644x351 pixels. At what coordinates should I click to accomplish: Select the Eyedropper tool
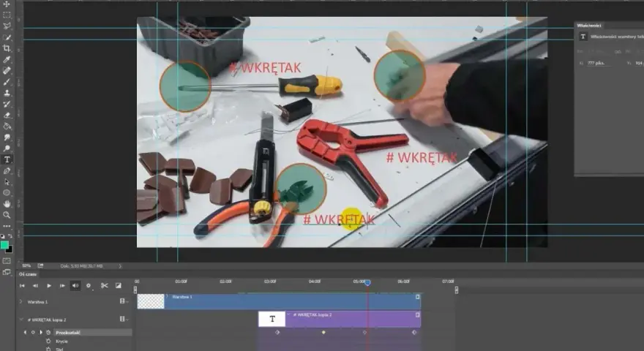[7, 59]
